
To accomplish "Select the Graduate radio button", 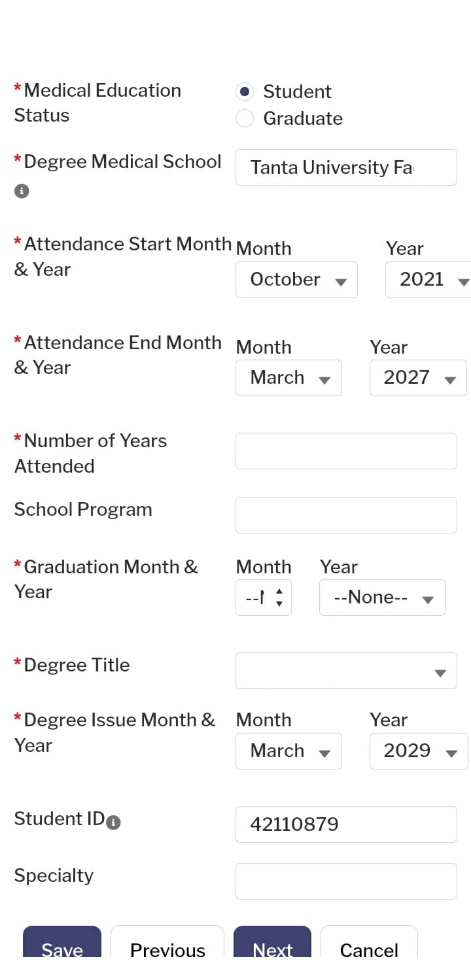I will tap(245, 118).
